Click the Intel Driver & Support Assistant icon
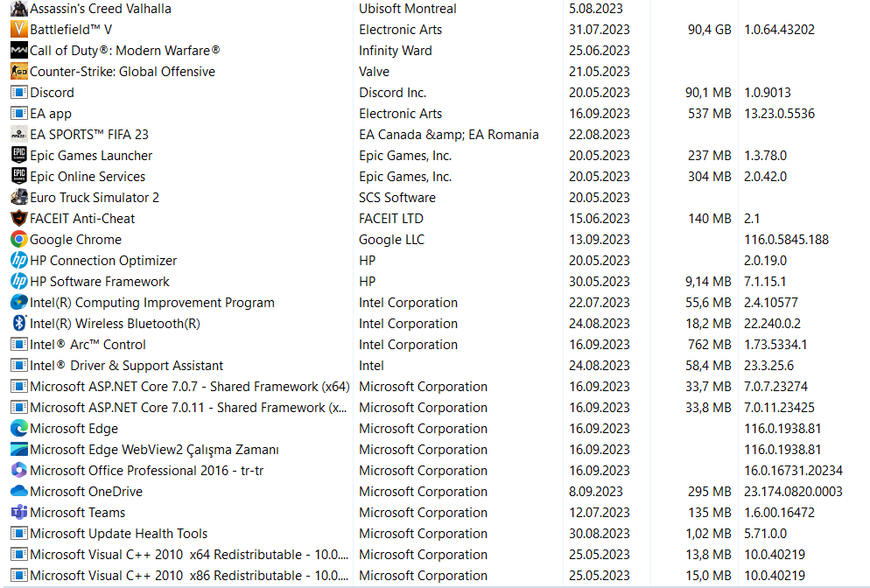 point(19,365)
